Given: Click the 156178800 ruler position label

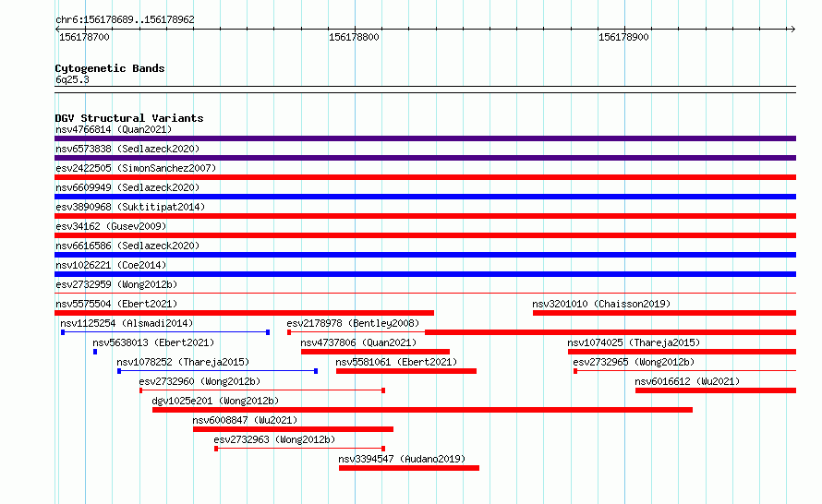Looking at the screenshot, I should (354, 37).
